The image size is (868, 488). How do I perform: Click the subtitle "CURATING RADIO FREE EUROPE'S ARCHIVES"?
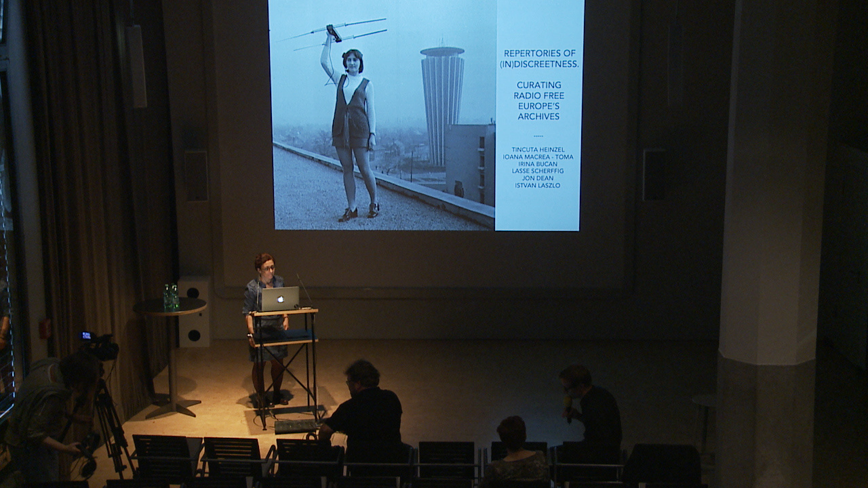540,100
